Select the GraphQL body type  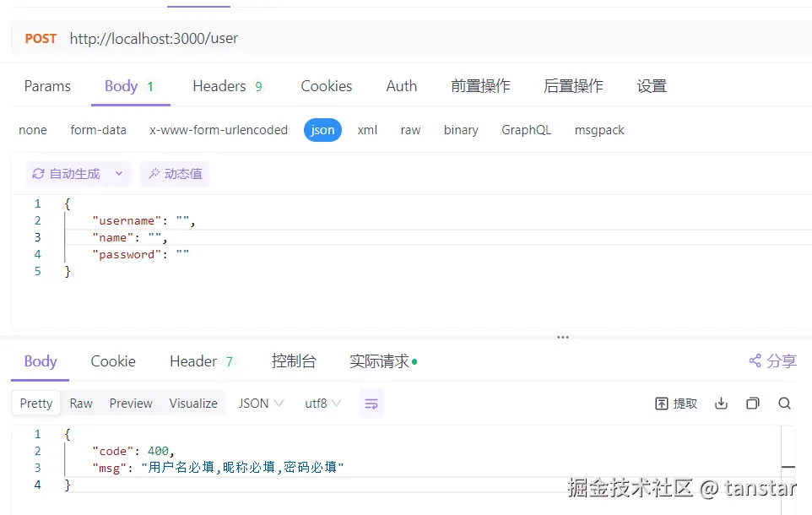(x=526, y=130)
